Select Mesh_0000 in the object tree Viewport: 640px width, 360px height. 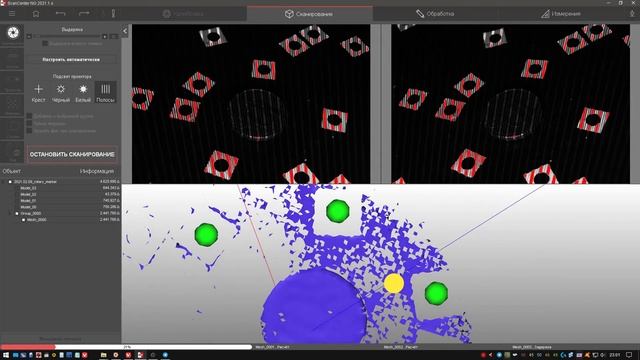point(61,220)
